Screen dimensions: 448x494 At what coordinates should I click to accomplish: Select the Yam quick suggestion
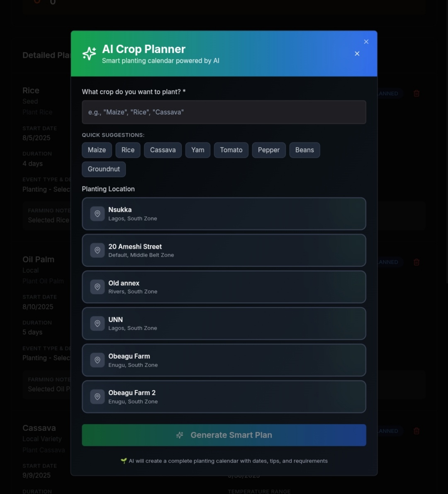198,150
